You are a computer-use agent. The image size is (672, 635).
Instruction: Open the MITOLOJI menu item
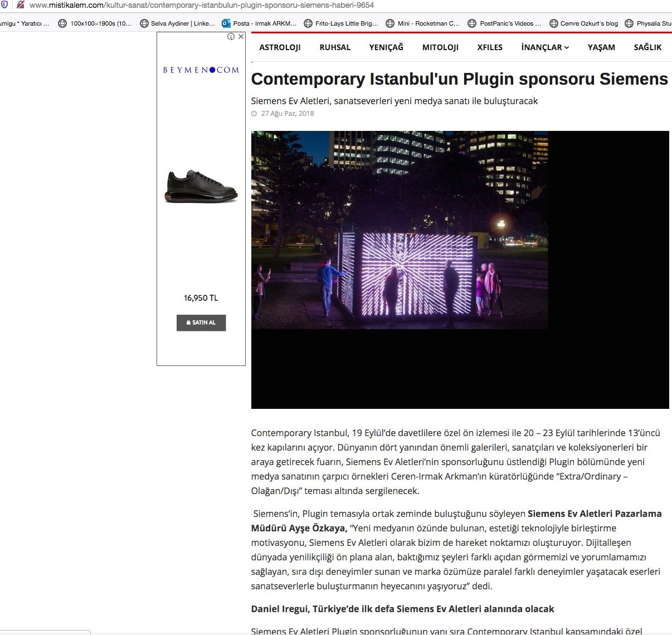[440, 47]
